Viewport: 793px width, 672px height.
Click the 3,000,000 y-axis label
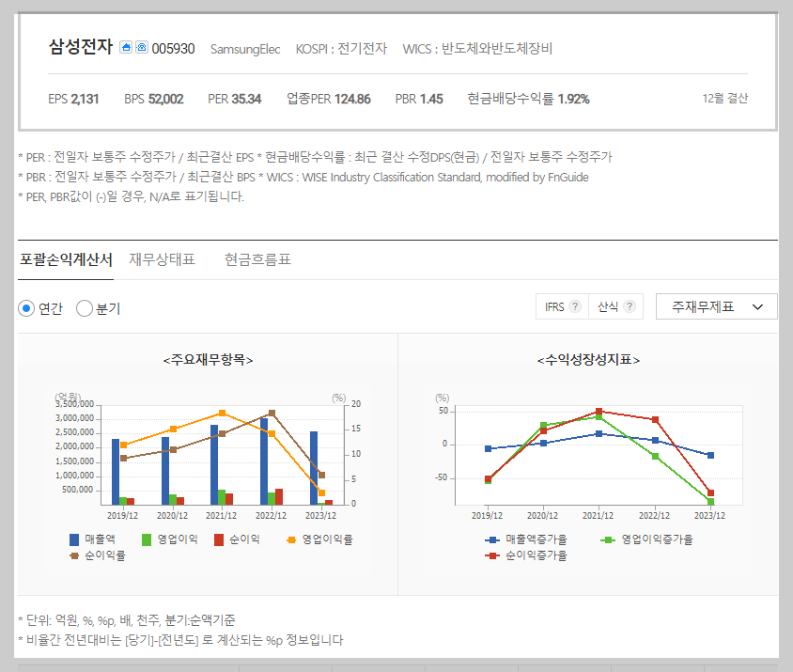(75, 418)
